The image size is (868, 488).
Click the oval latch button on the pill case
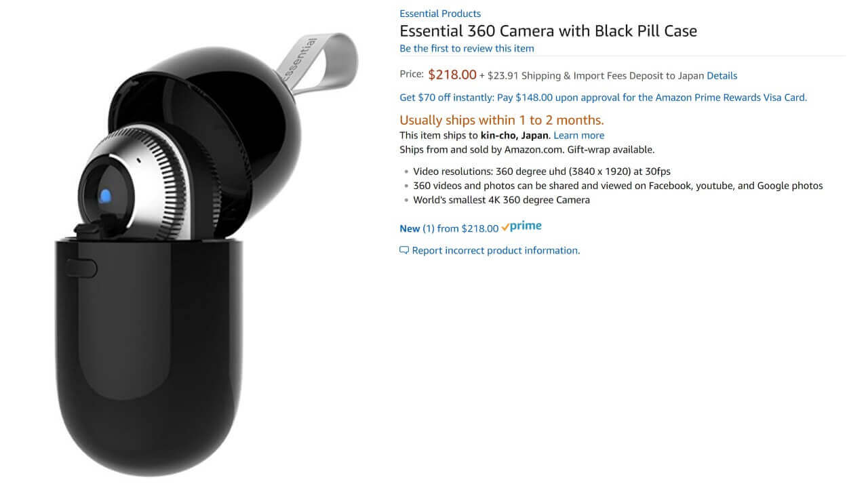click(82, 268)
